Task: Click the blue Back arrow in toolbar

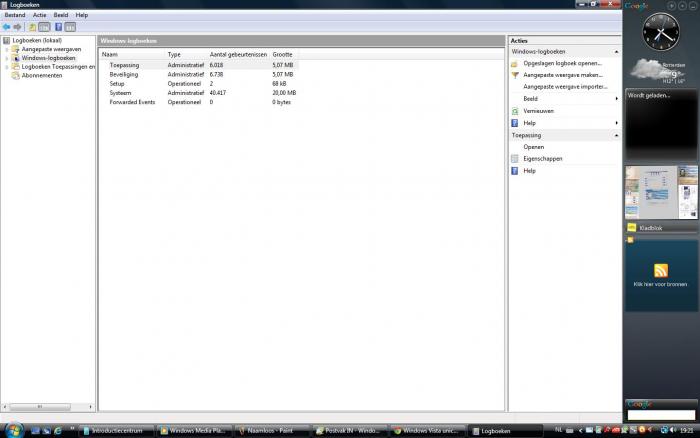Action: coord(7,27)
